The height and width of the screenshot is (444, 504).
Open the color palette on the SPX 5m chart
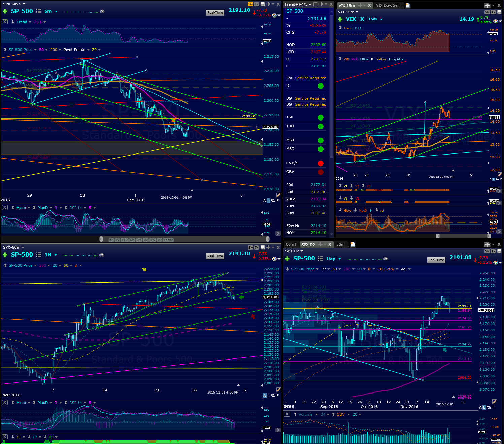(274, 15)
